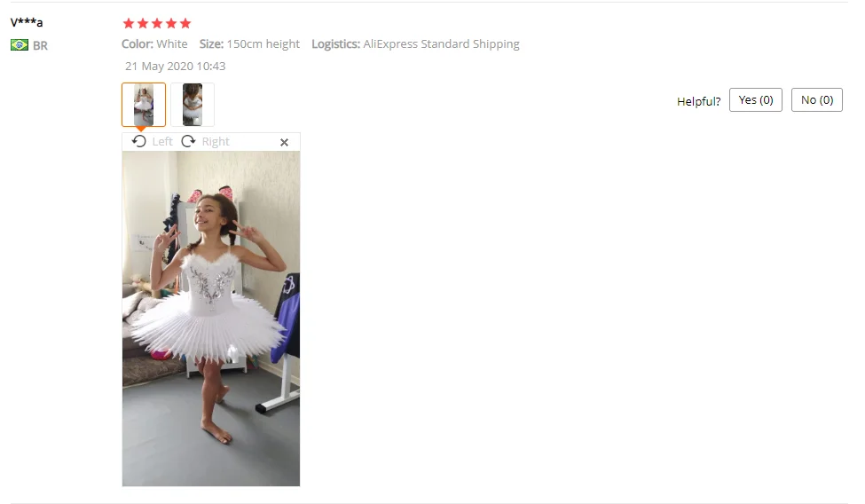
Task: Click the rotate right arrow icon
Action: (189, 141)
